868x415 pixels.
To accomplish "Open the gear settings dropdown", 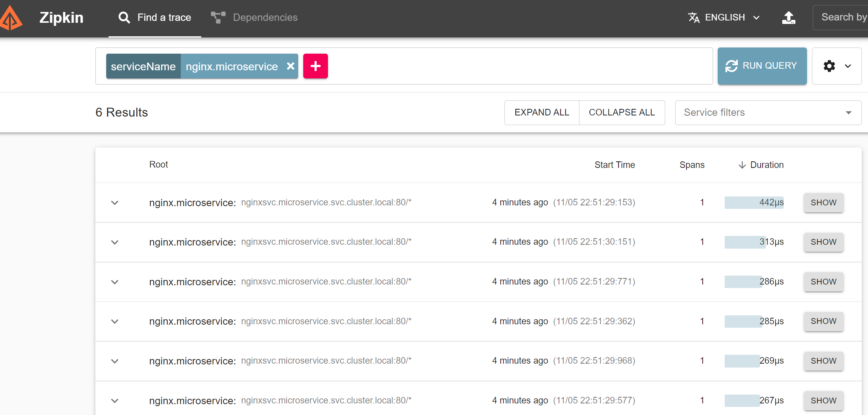I will (837, 66).
